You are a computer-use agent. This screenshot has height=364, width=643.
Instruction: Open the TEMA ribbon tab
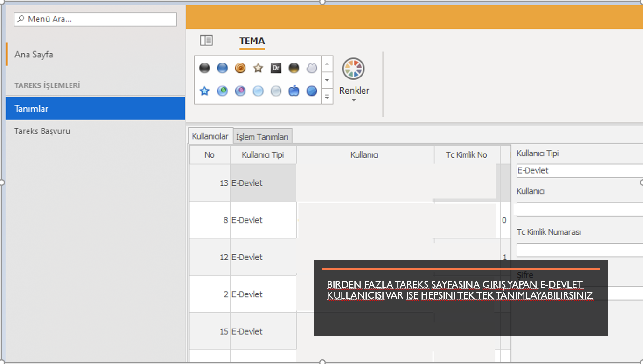click(x=252, y=41)
